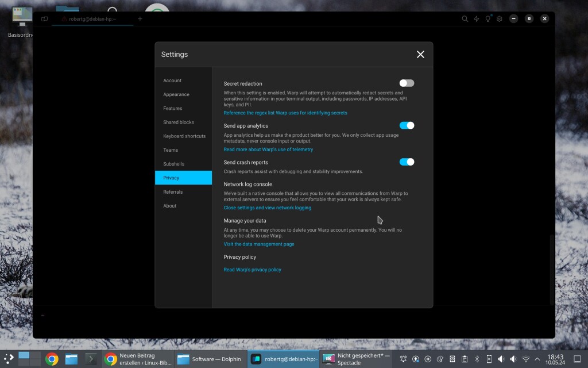The width and height of the screenshot is (588, 368).
Task: Open the regex list for identifying secrets link
Action: 285,113
